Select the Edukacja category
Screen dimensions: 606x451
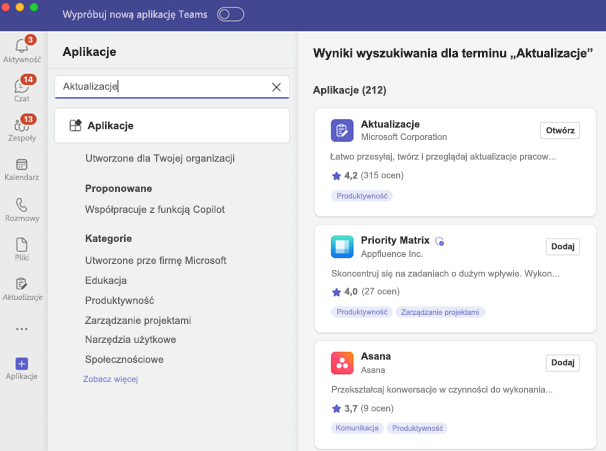pos(106,281)
